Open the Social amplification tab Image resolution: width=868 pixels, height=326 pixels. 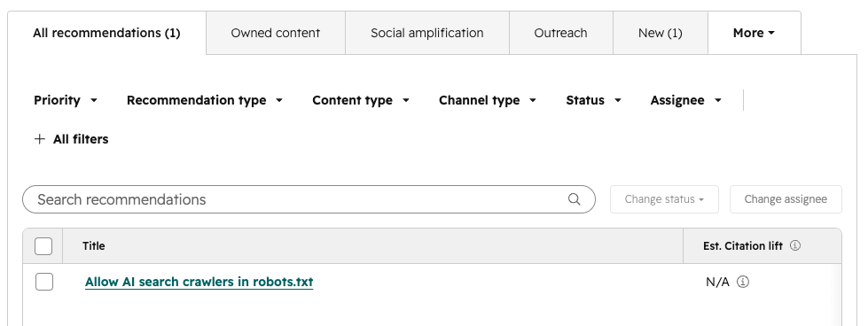point(427,33)
